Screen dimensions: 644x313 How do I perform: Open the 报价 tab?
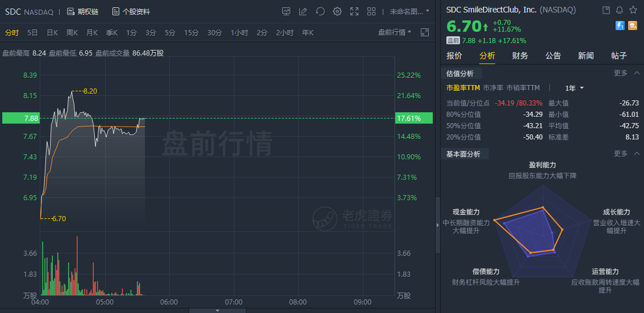(x=454, y=56)
